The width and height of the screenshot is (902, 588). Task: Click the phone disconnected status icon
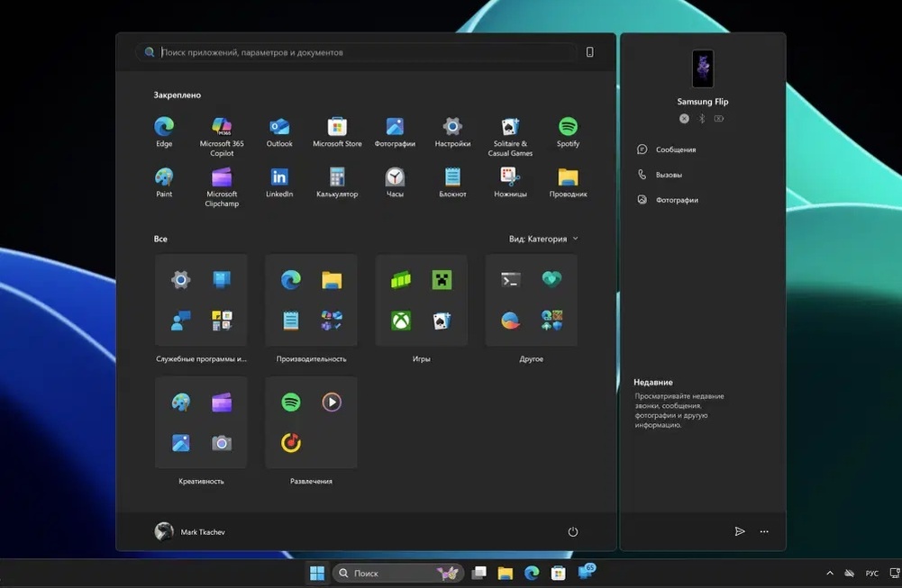coord(684,118)
